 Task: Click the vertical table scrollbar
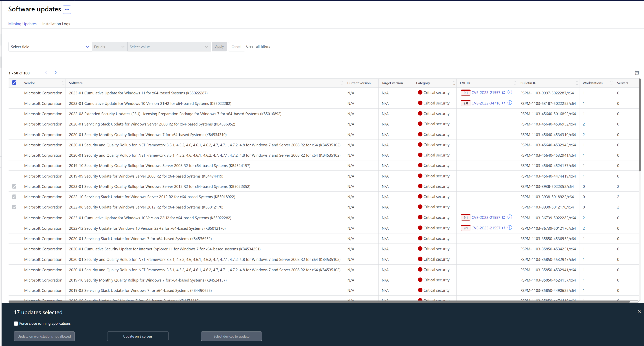(640, 125)
